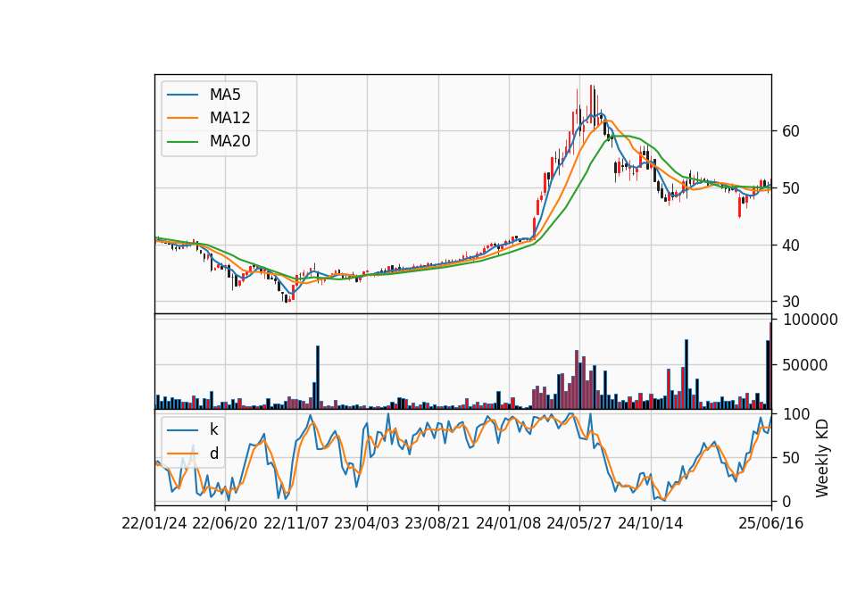Click the MA20 legend label
The image size is (857, 616).
[x=229, y=141]
